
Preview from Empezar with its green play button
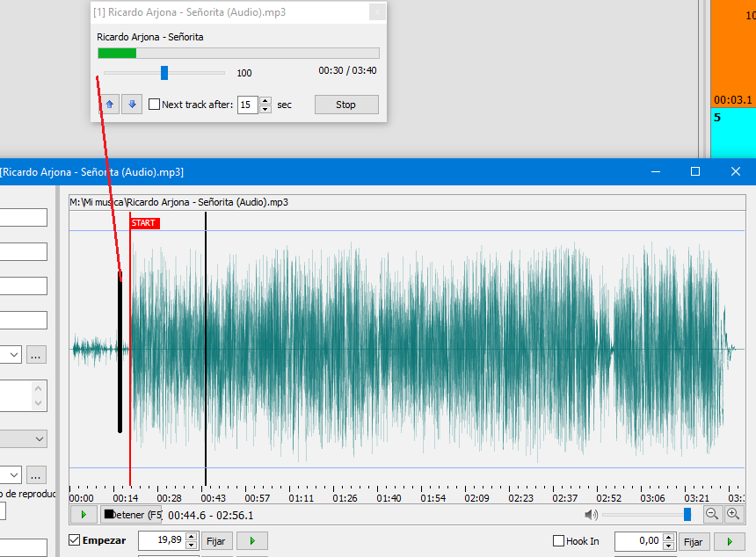[251, 541]
